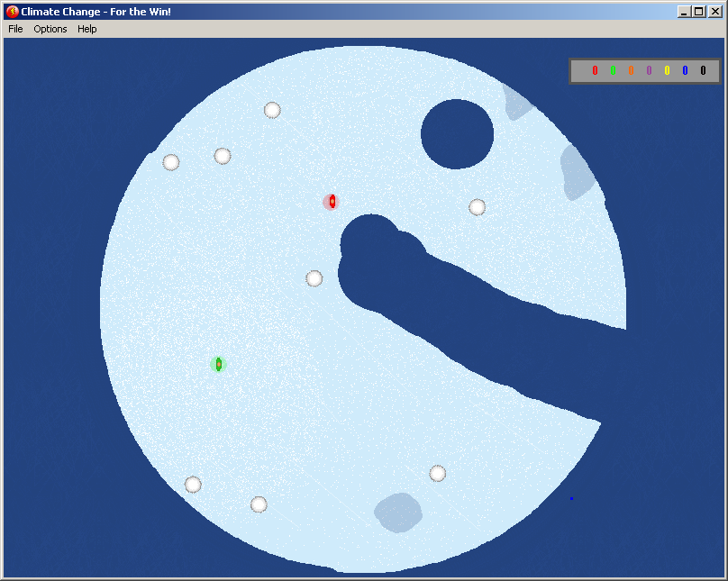Click the orange score counter
The height and width of the screenshot is (581, 728).
pyautogui.click(x=631, y=70)
